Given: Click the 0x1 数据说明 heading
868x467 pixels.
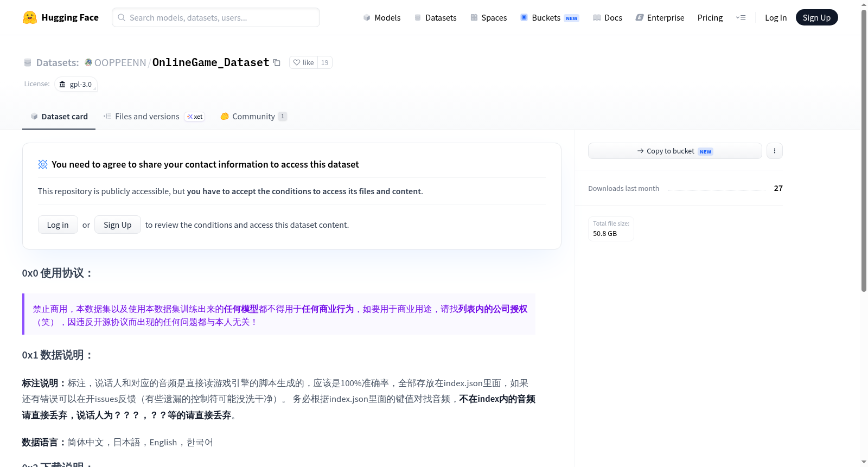Looking at the screenshot, I should click(57, 355).
